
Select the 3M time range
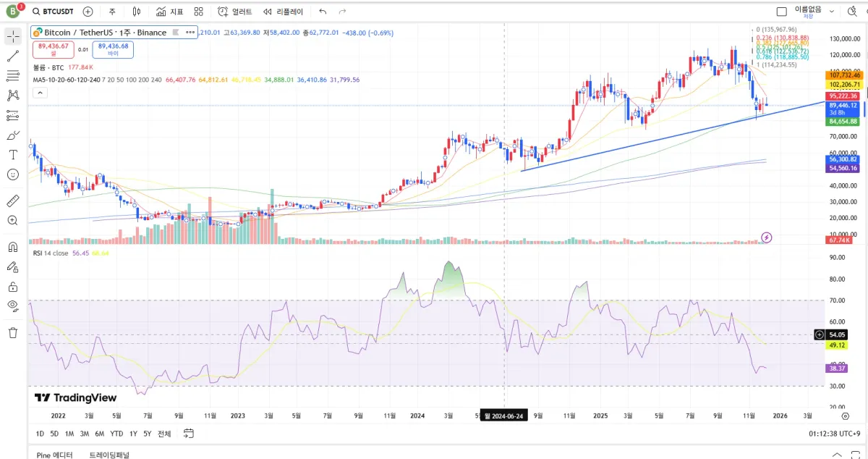pyautogui.click(x=84, y=434)
